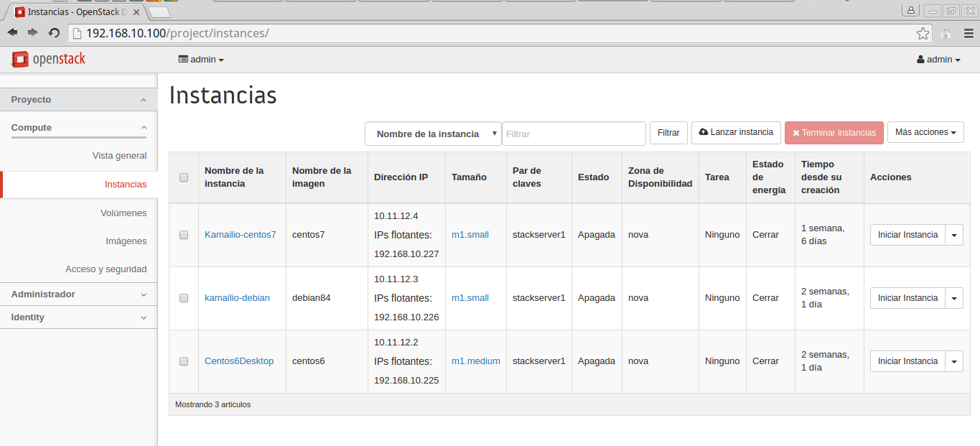The image size is (980, 446).
Task: Click the browser back arrow
Action: pos(13,32)
